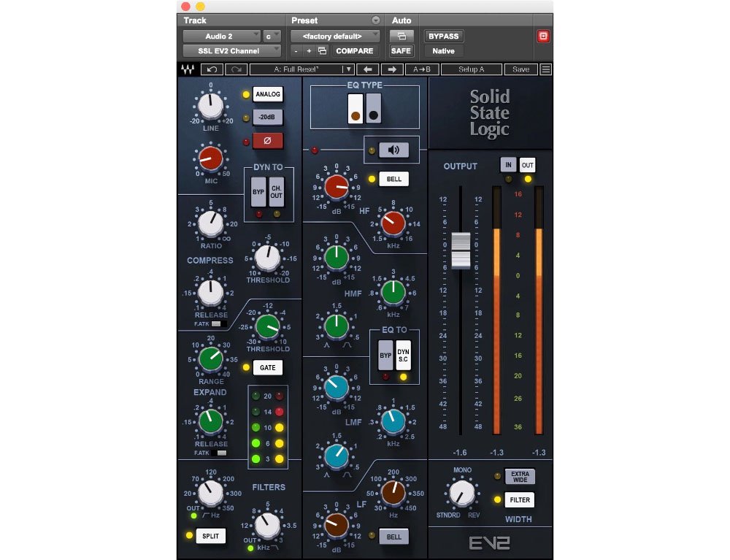Select the black EQ type switch

373,109
